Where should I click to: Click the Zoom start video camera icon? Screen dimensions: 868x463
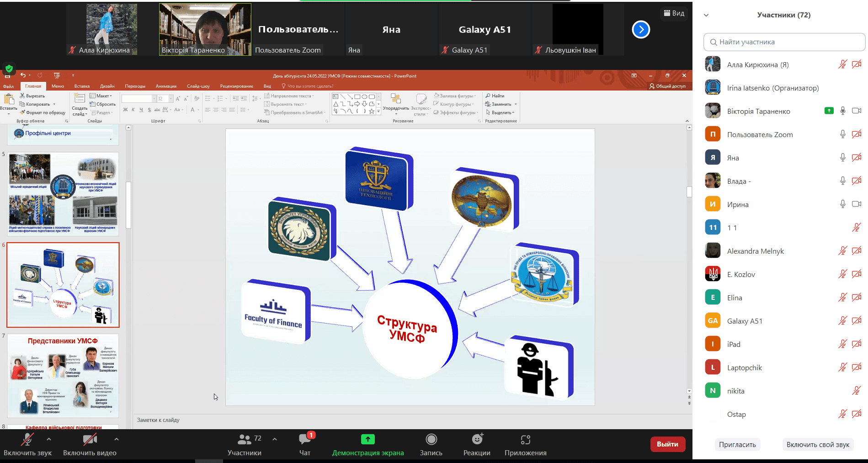tap(90, 440)
